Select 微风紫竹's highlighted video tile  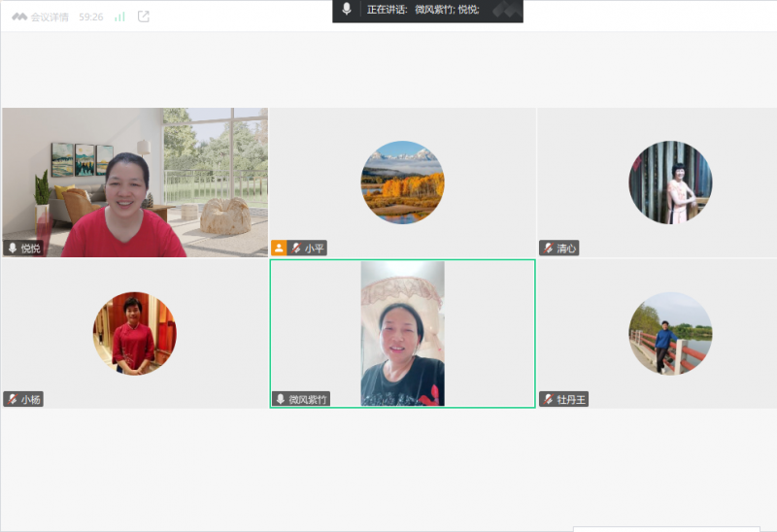click(x=402, y=333)
